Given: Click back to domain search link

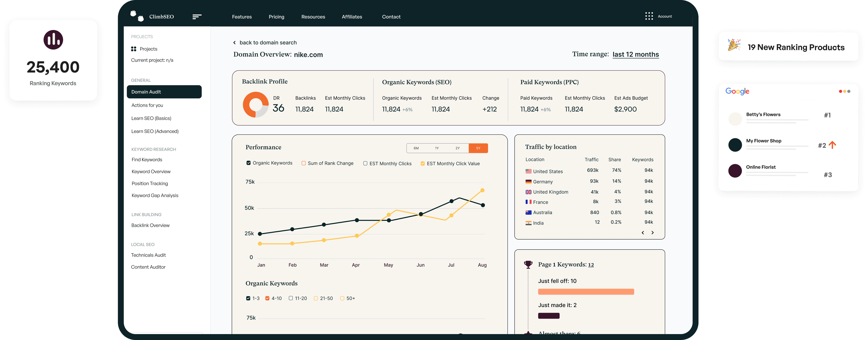Looking at the screenshot, I should (x=264, y=42).
